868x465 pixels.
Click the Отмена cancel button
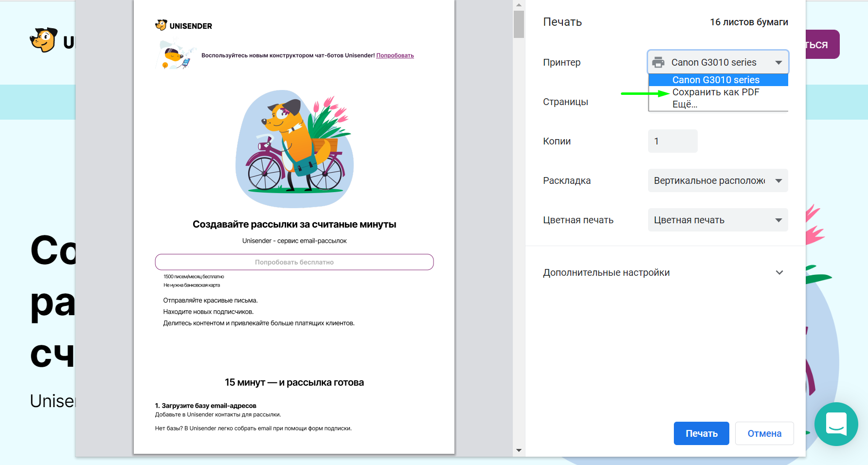coord(764,433)
